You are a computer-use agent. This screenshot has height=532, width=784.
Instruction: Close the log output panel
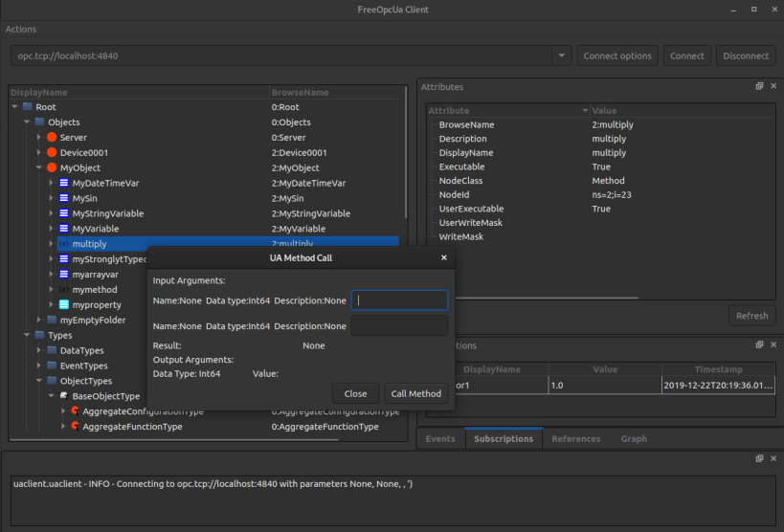click(773, 458)
